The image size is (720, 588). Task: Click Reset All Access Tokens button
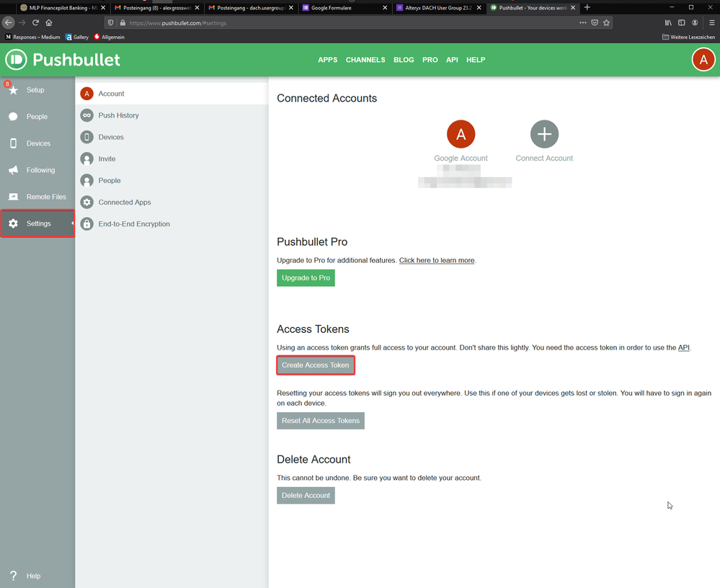point(321,420)
